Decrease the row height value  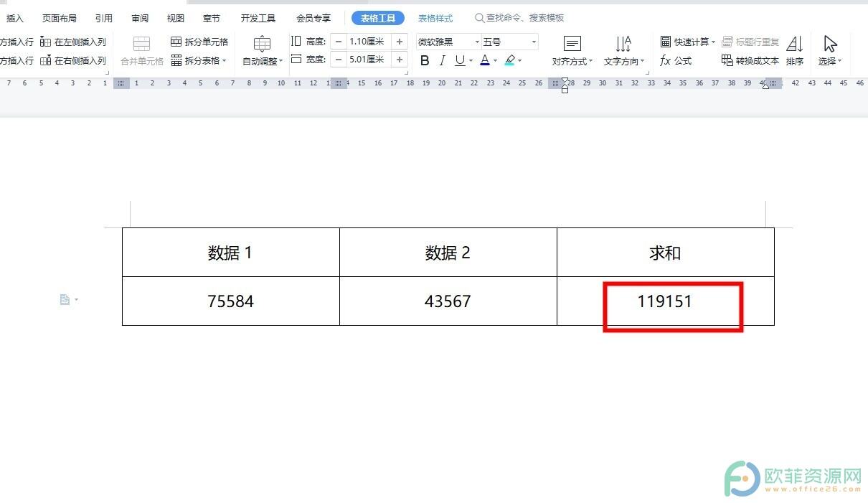click(339, 42)
